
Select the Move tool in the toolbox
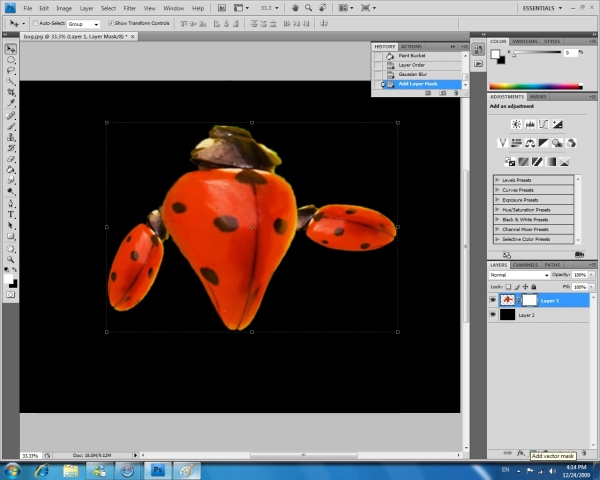click(11, 49)
